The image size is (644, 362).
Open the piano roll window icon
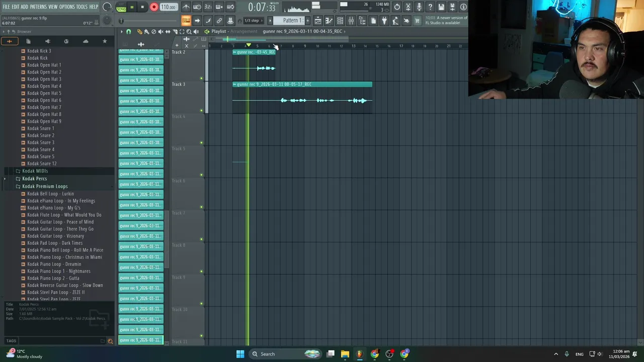(329, 21)
